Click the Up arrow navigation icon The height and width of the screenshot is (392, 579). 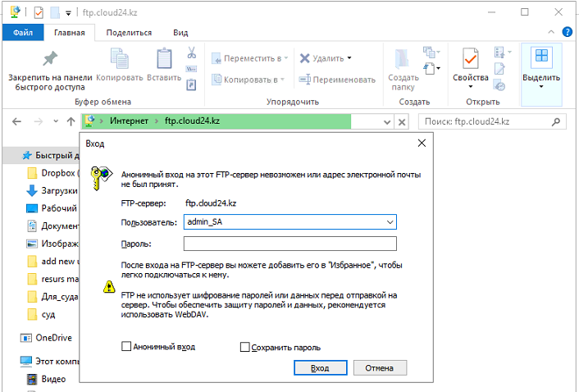click(x=71, y=121)
